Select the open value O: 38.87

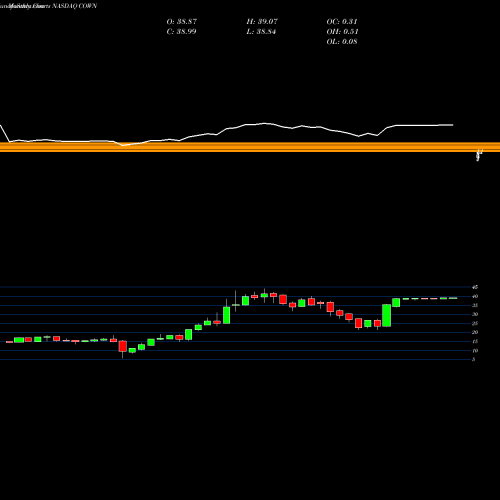[x=182, y=22]
